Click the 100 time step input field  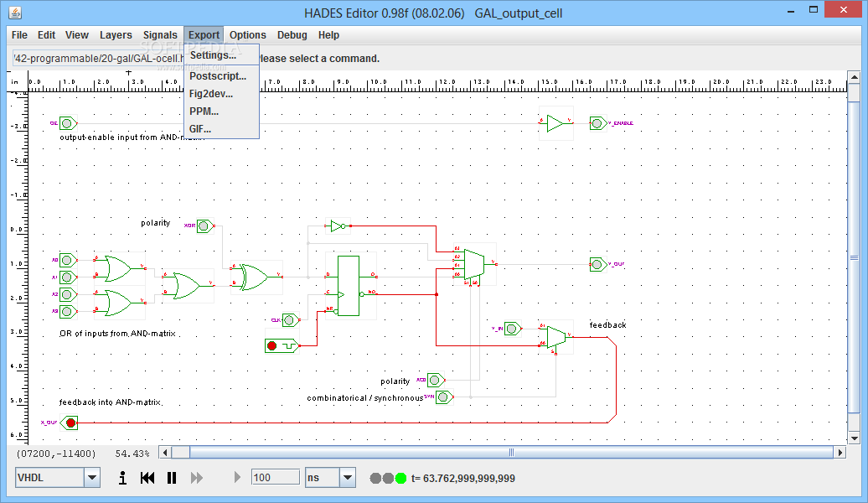[x=275, y=478]
